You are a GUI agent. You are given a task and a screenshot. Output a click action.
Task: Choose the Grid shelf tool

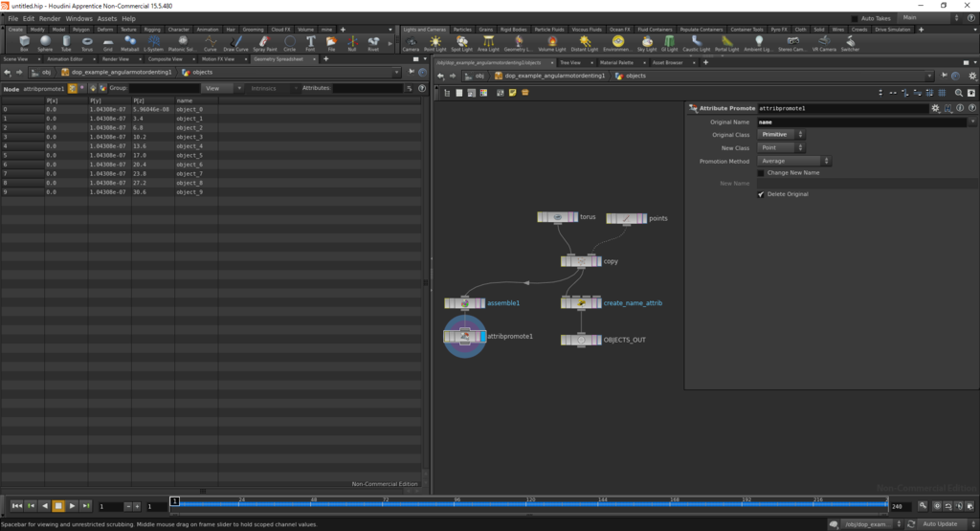tap(107, 43)
